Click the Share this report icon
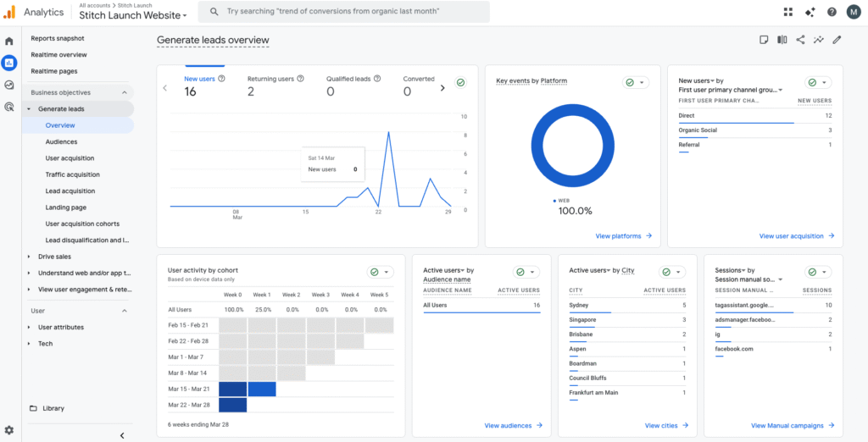 click(800, 40)
